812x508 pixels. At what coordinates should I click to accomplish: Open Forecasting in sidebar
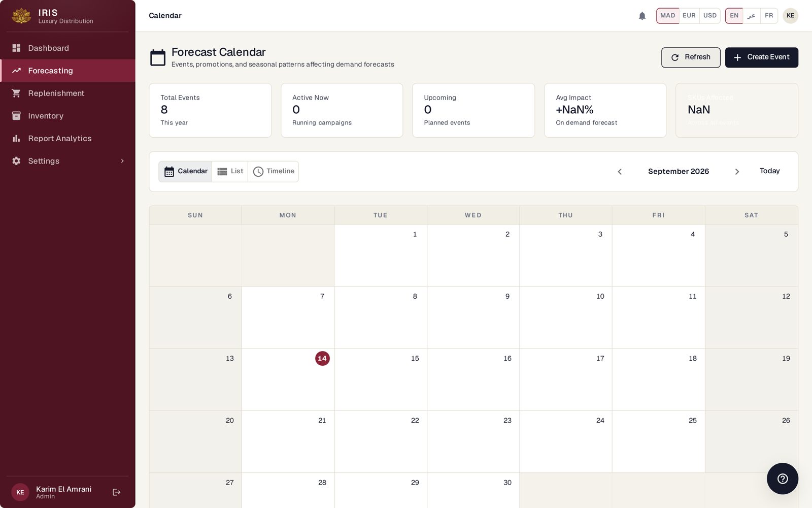tap(67, 71)
